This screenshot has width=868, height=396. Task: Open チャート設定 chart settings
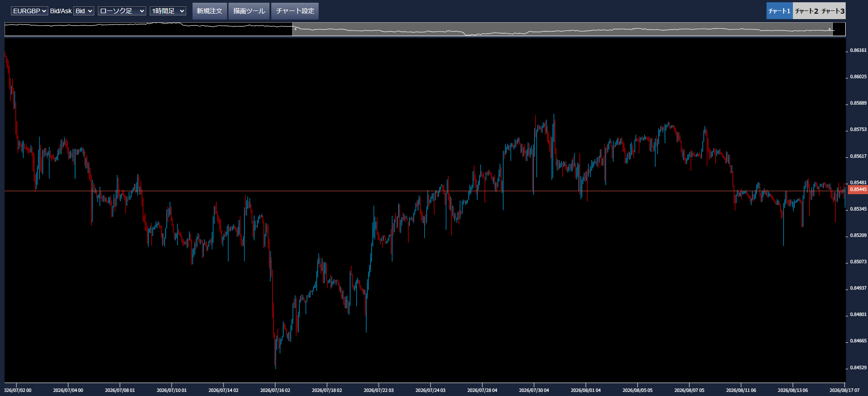pos(295,11)
